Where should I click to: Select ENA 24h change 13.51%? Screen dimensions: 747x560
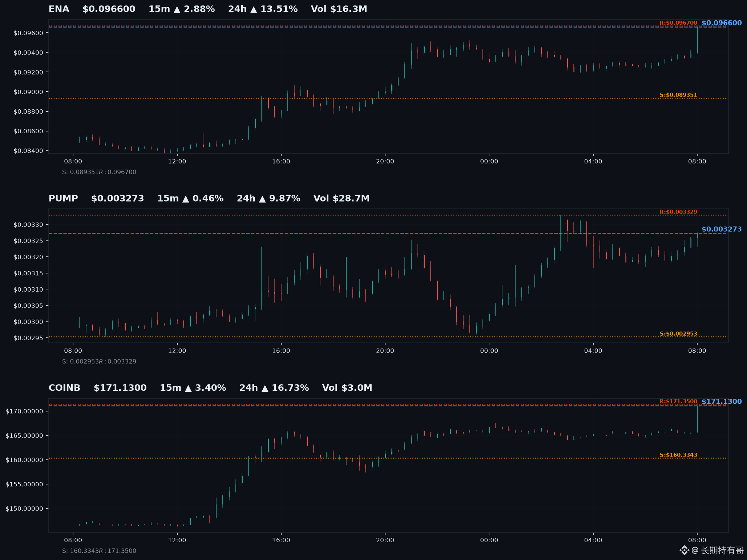click(263, 9)
